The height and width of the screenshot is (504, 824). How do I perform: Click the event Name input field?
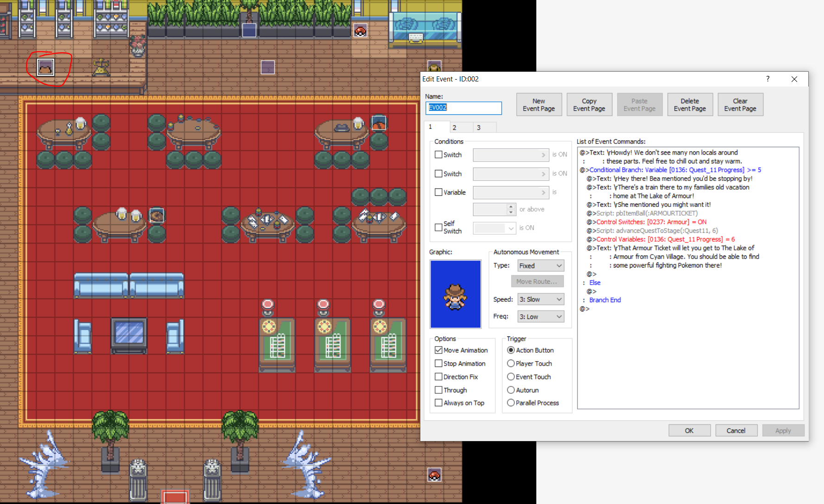click(x=463, y=108)
